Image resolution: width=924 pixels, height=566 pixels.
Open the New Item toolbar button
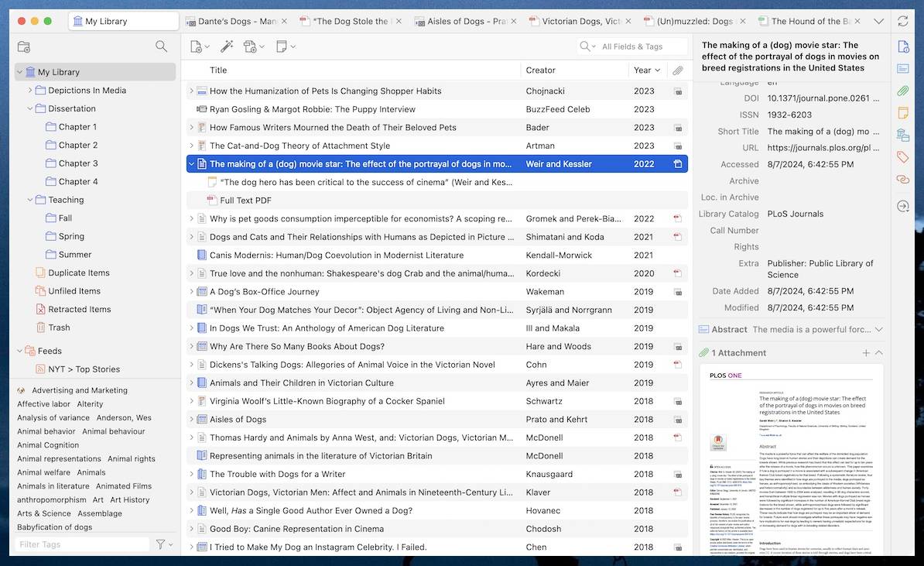(199, 46)
